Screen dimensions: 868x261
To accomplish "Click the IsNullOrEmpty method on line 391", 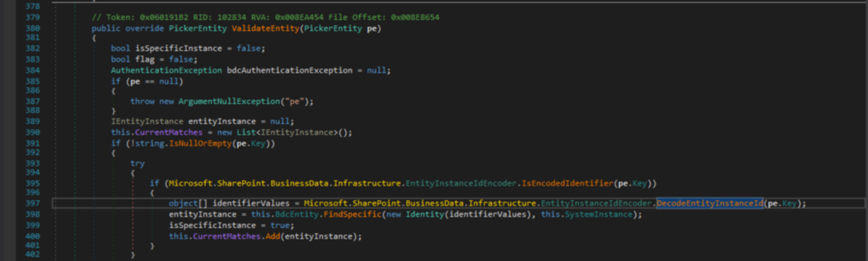I will pyautogui.click(x=200, y=143).
